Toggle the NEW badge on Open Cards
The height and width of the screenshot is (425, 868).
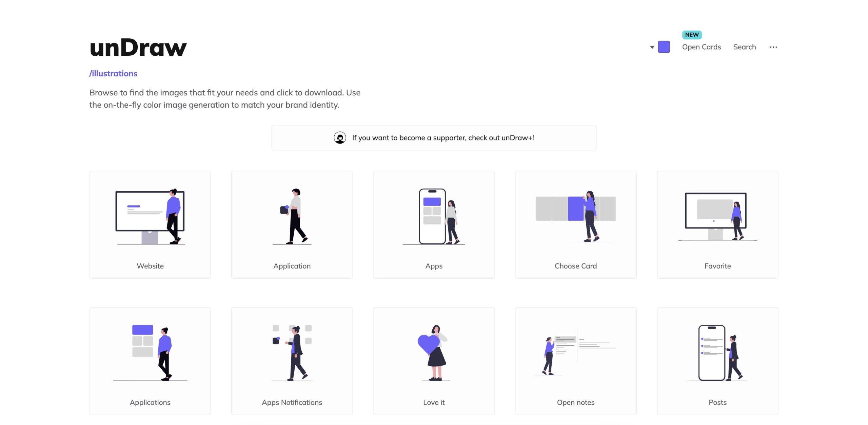(x=692, y=34)
